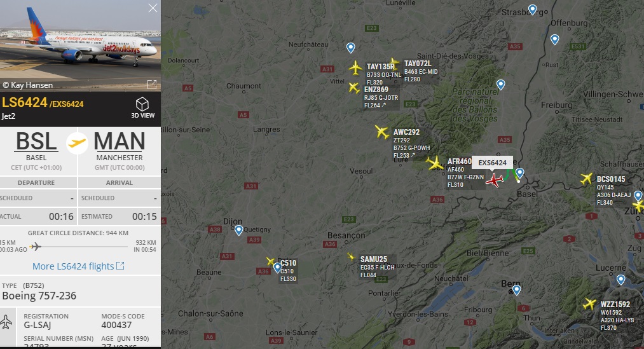Select the ENZ869 aircraft icon

coord(354,88)
